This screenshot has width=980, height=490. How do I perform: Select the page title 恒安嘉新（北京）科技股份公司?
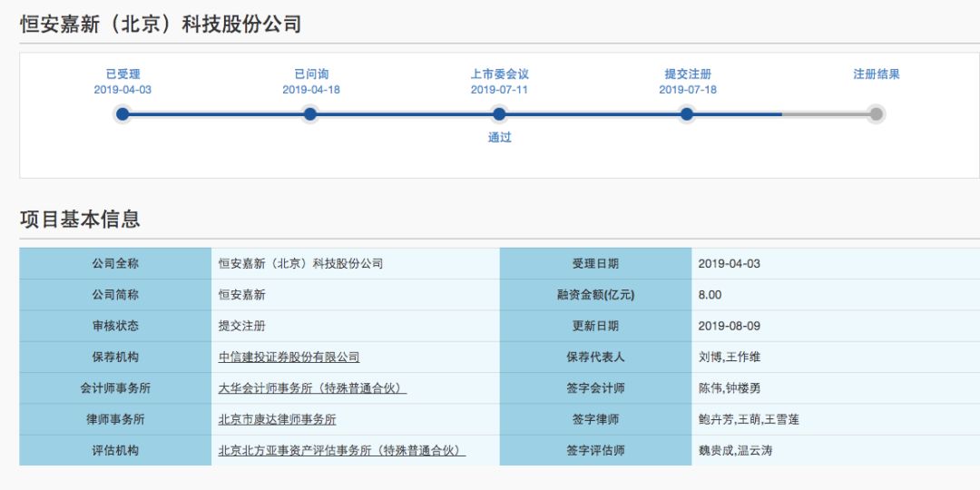(x=161, y=24)
